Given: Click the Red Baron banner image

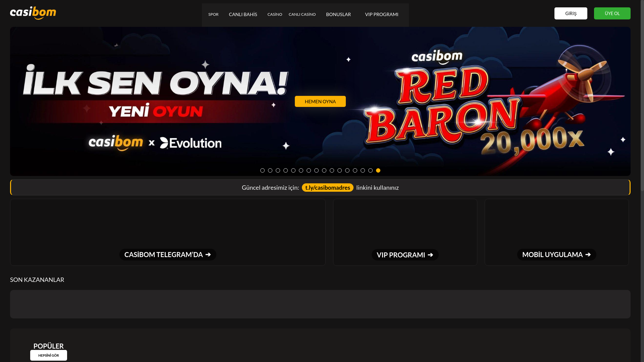Looking at the screenshot, I should (x=320, y=101).
